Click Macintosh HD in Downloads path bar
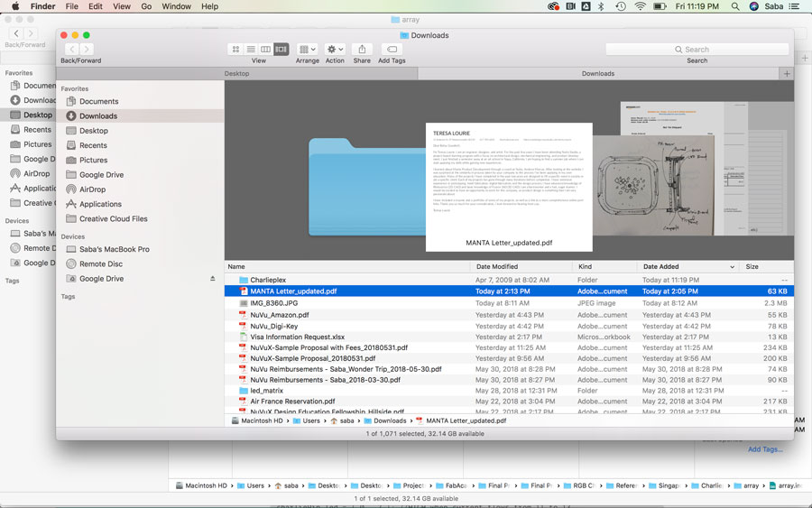 (x=257, y=421)
